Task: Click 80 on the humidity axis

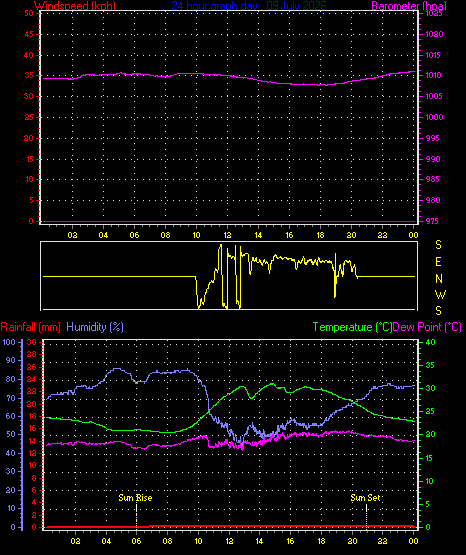Action: [x=11, y=379]
